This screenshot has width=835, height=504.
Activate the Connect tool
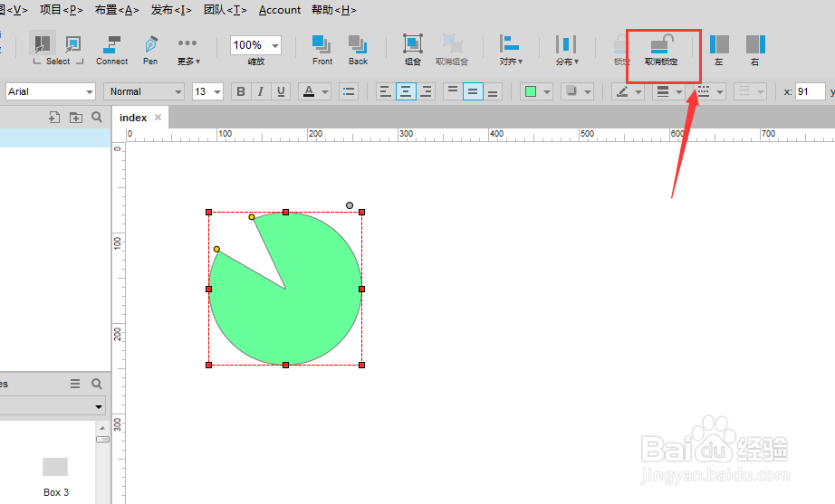click(111, 50)
